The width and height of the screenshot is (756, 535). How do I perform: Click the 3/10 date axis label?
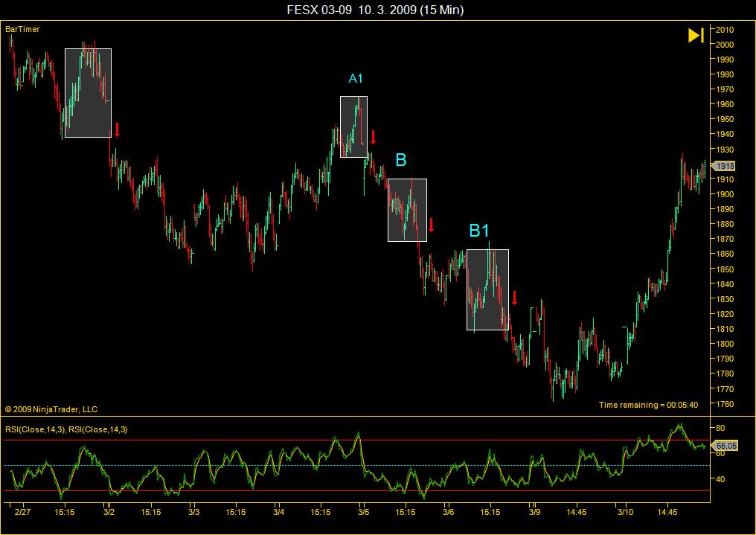click(x=625, y=512)
